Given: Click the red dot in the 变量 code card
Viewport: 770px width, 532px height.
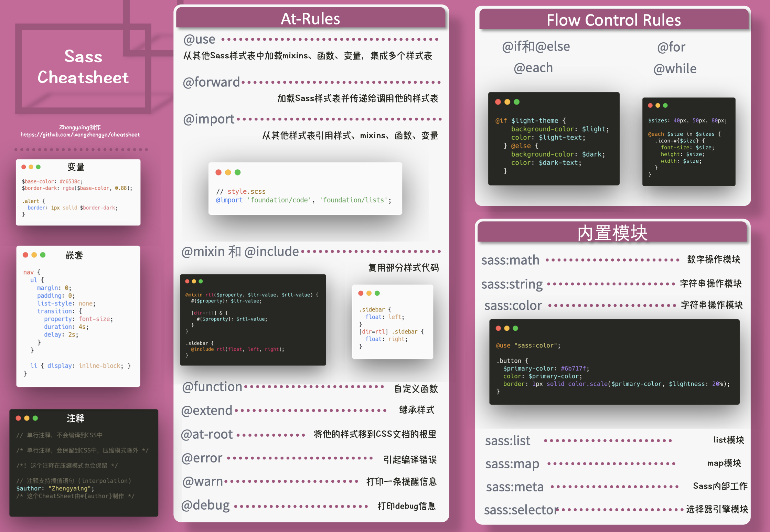Looking at the screenshot, I should point(24,167).
